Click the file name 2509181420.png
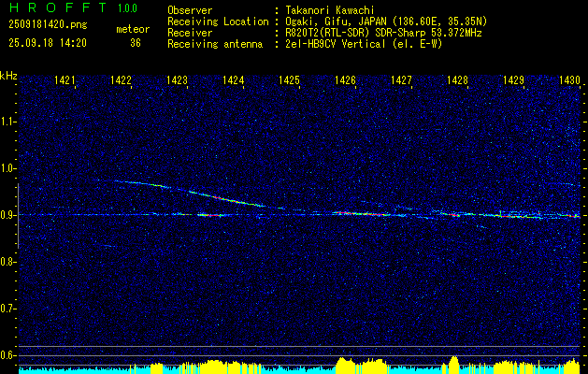This screenshot has height=374, width=588. coord(48,25)
